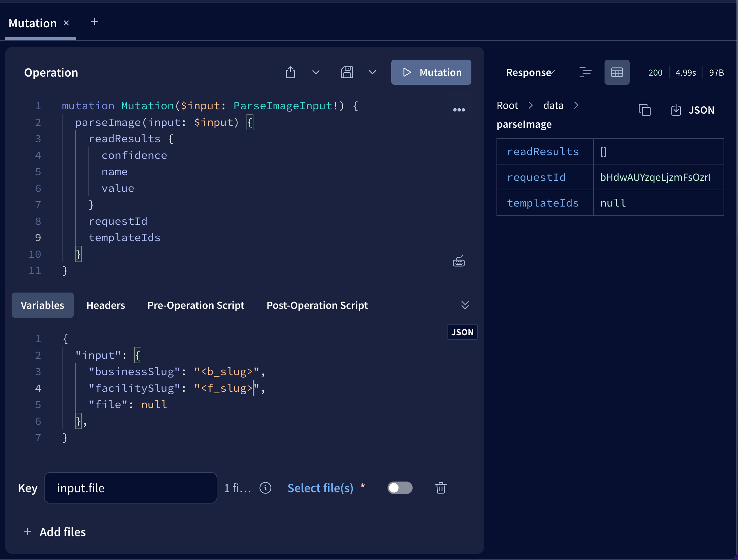The width and height of the screenshot is (738, 560).
Task: Switch to the Headers tab
Action: (106, 305)
